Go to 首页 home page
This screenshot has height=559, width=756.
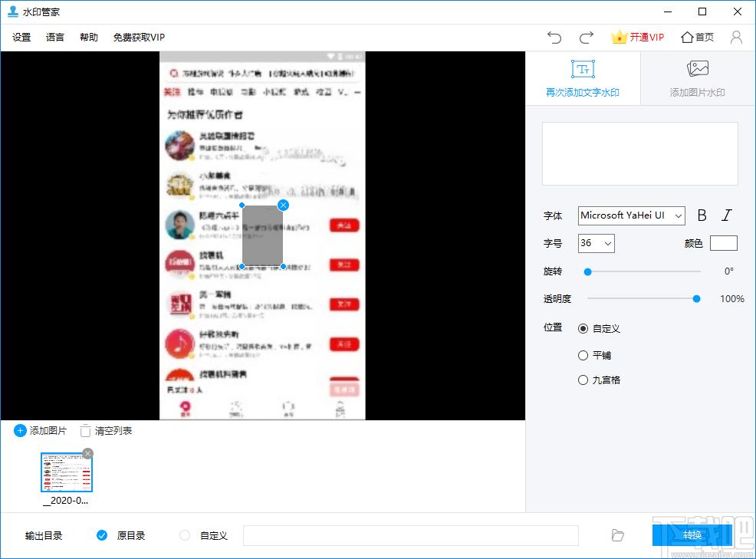pyautogui.click(x=697, y=37)
